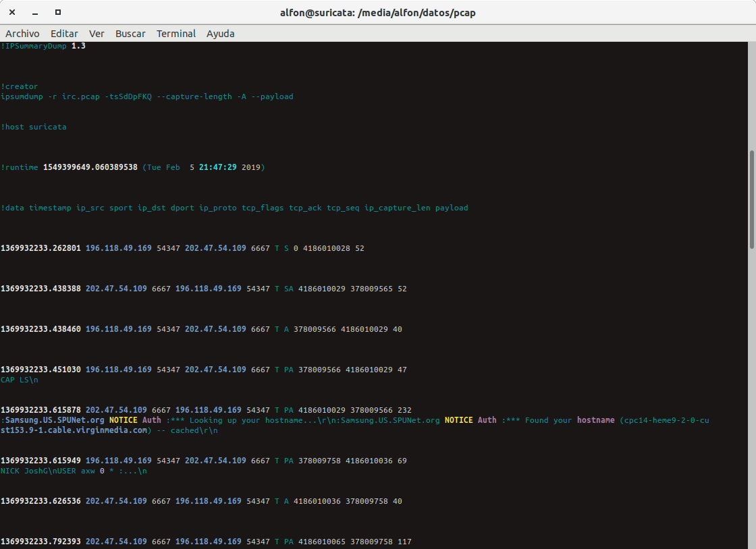Open the Buscar menu

(130, 34)
